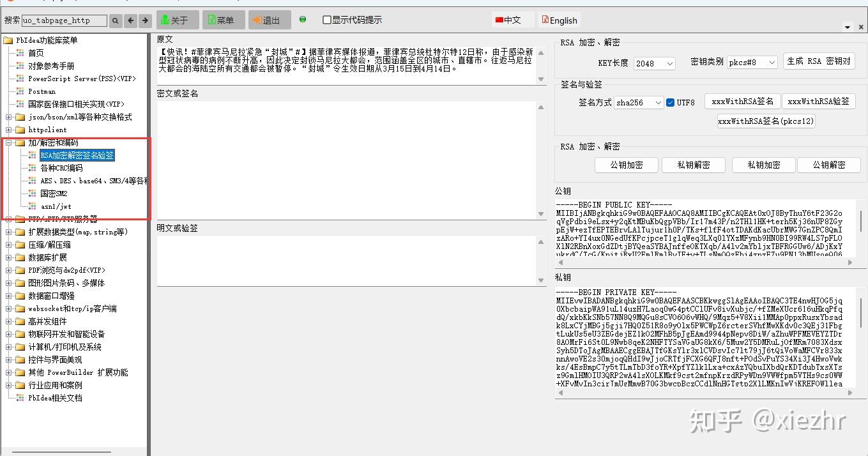Open 对象参考手册 item icon in tree
The height and width of the screenshot is (456, 868).
pos(20,66)
